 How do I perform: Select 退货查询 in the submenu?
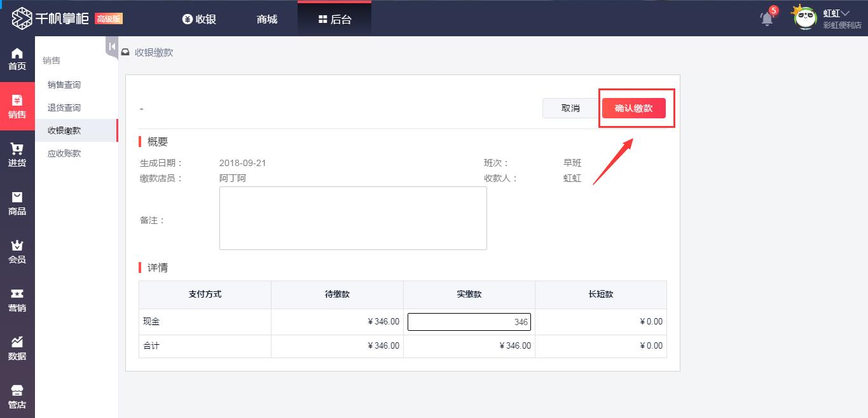click(x=64, y=108)
